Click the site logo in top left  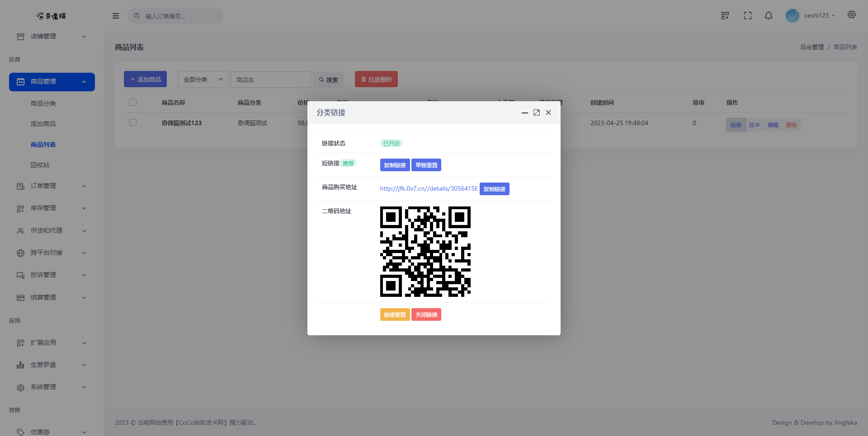coord(52,16)
